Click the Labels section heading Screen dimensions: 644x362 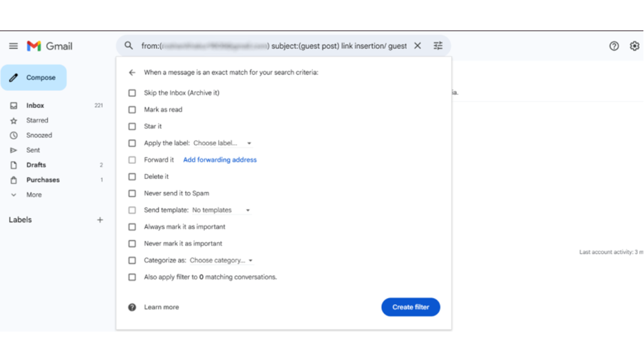coord(20,220)
